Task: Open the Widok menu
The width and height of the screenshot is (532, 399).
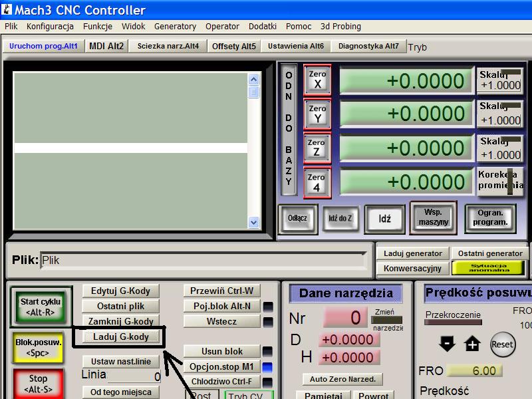Action: [134, 26]
